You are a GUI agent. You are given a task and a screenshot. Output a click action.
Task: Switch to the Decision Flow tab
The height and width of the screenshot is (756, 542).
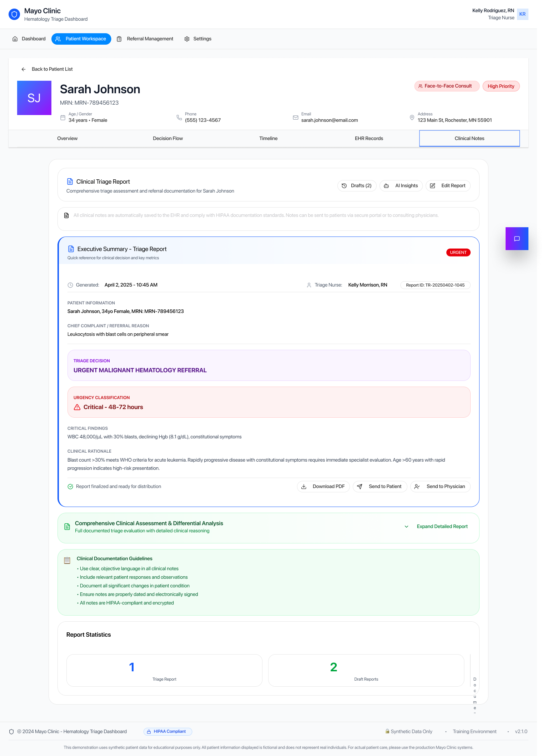168,139
